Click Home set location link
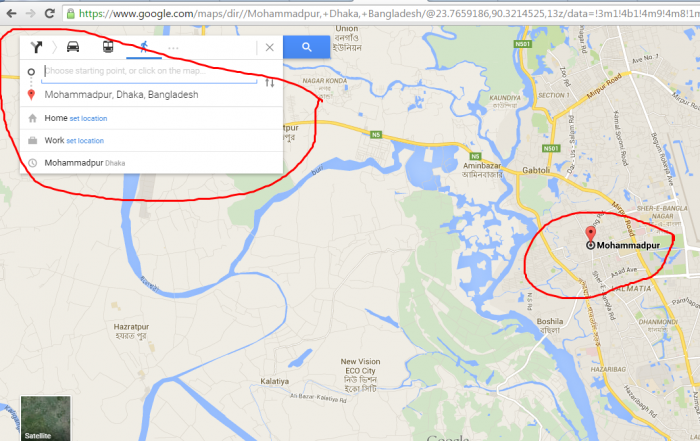The image size is (700, 441). tap(88, 118)
